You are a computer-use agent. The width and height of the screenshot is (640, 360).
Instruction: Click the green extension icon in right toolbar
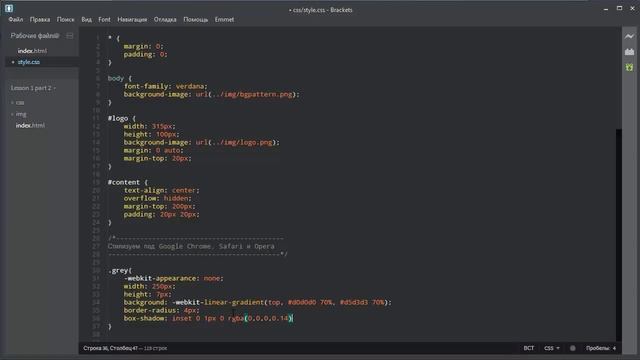pos(629,67)
